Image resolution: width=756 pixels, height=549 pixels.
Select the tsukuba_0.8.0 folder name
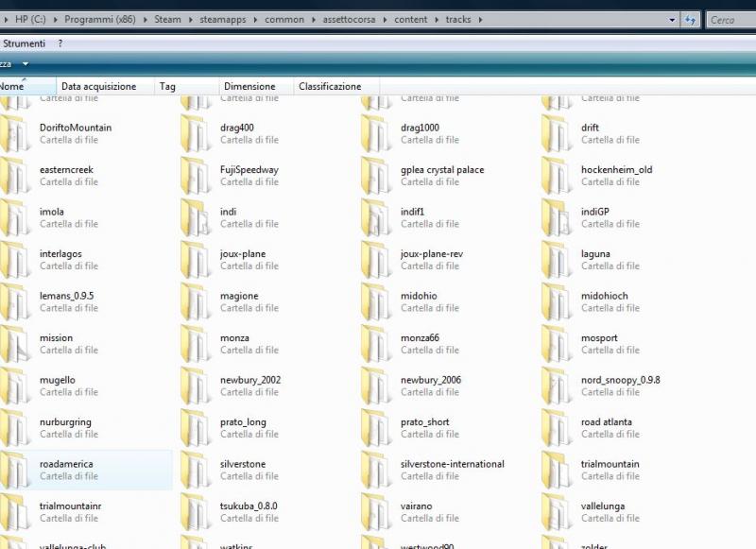tap(249, 506)
